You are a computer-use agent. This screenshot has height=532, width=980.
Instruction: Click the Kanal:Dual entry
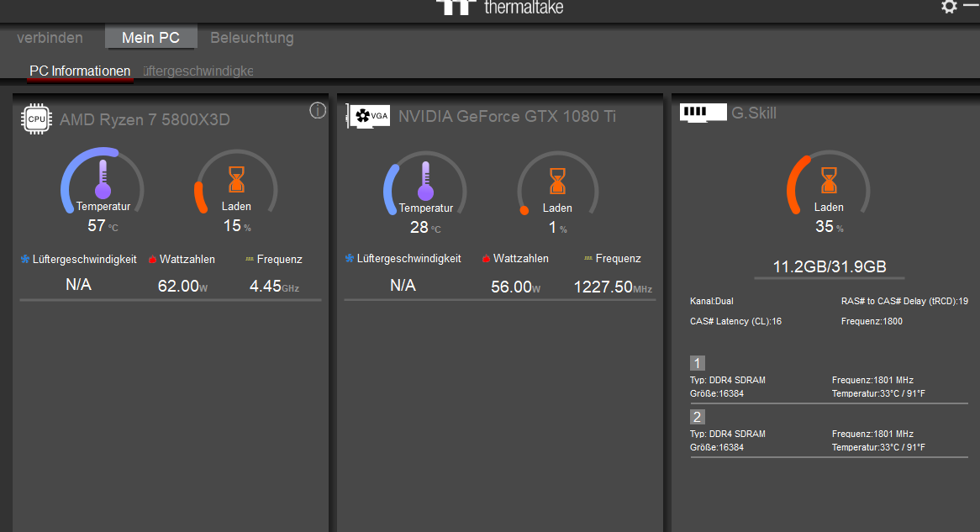coord(712,302)
